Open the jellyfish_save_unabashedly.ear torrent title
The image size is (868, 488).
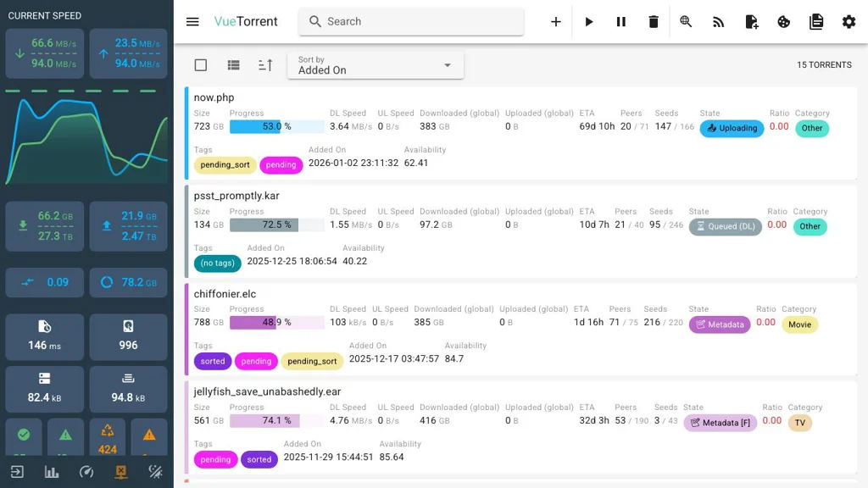pos(267,391)
